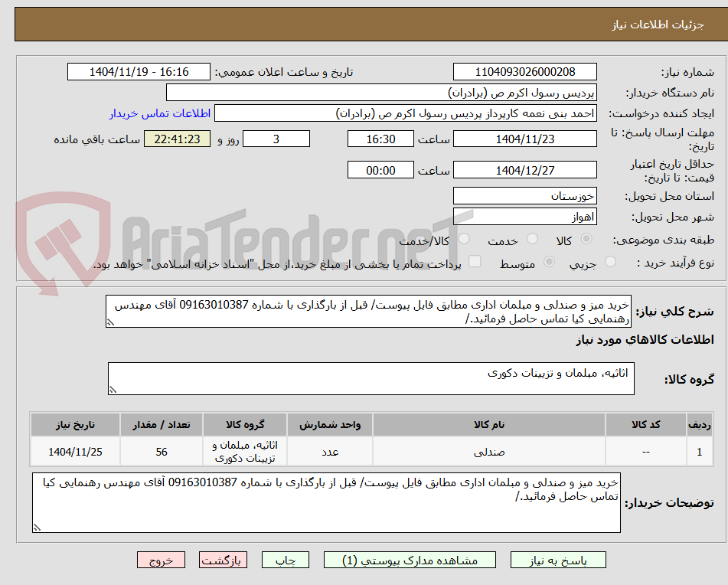The height and width of the screenshot is (585, 728).
Task: Click the شرح کلی نیاز text area
Action: pyautogui.click(x=368, y=312)
